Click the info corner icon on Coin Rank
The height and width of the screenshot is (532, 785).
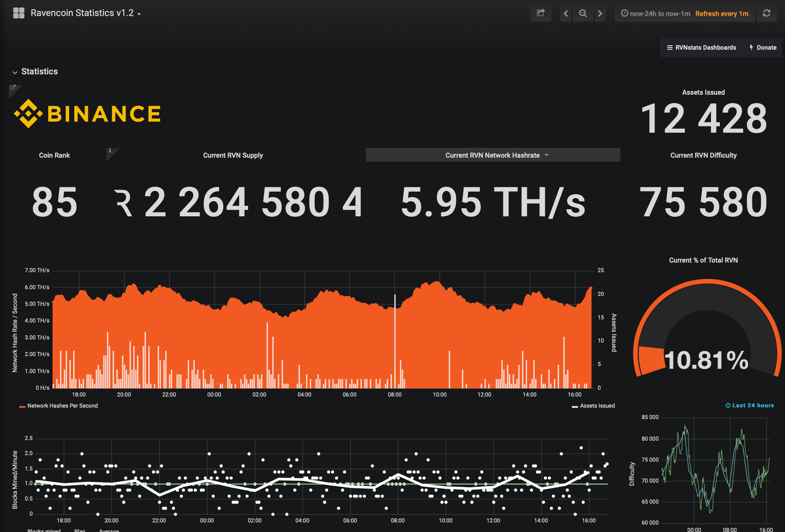click(110, 151)
